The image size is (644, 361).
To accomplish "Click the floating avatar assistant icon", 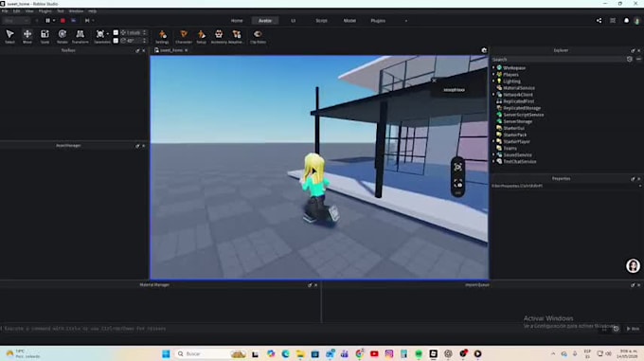I will pos(633,265).
